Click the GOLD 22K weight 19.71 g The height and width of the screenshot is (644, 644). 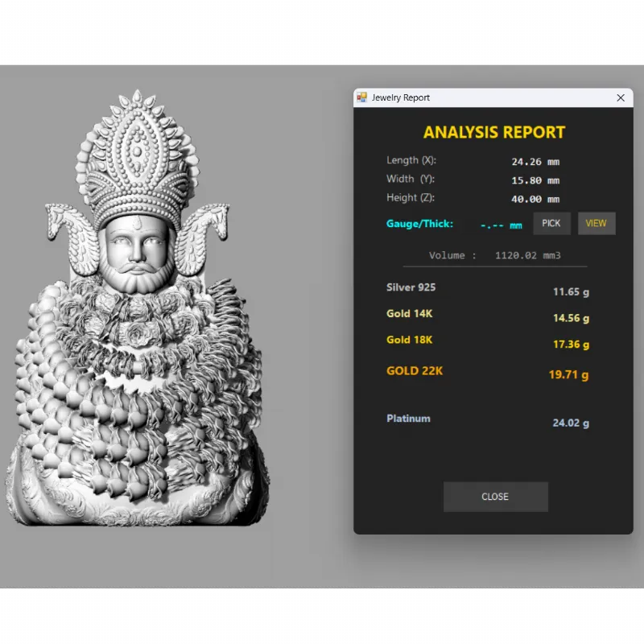tap(568, 374)
